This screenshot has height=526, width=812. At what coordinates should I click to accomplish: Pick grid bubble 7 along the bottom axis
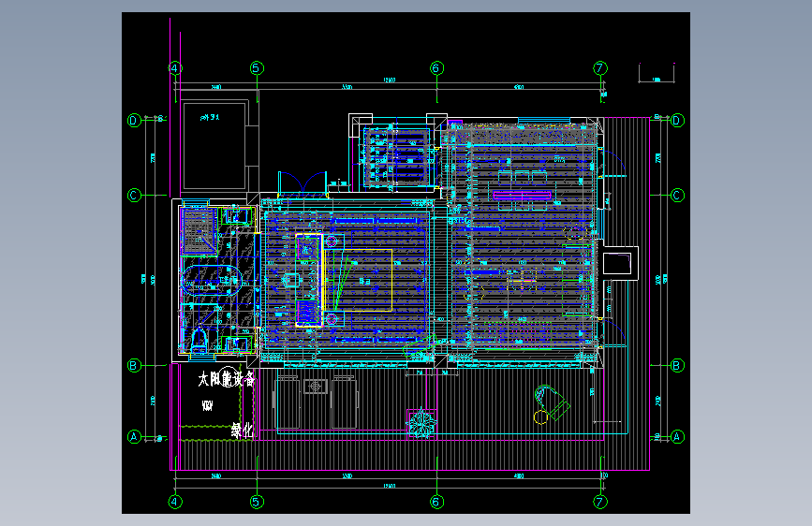click(x=600, y=502)
